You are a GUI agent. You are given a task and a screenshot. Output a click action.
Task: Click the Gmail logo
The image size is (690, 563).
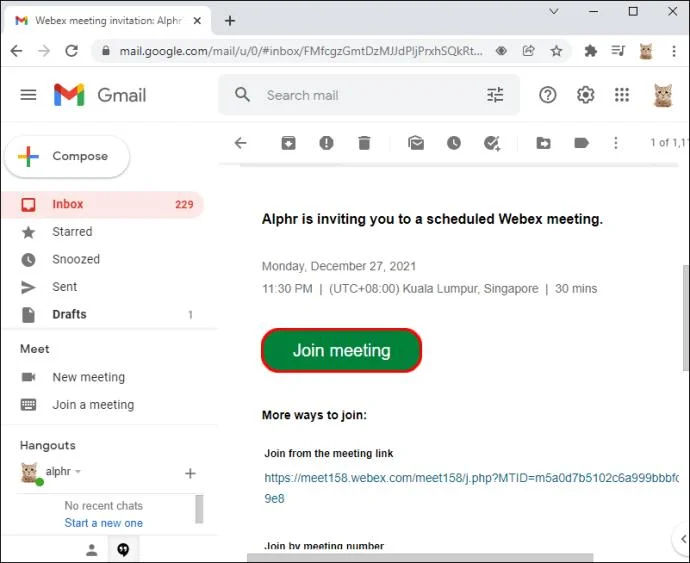point(99,95)
